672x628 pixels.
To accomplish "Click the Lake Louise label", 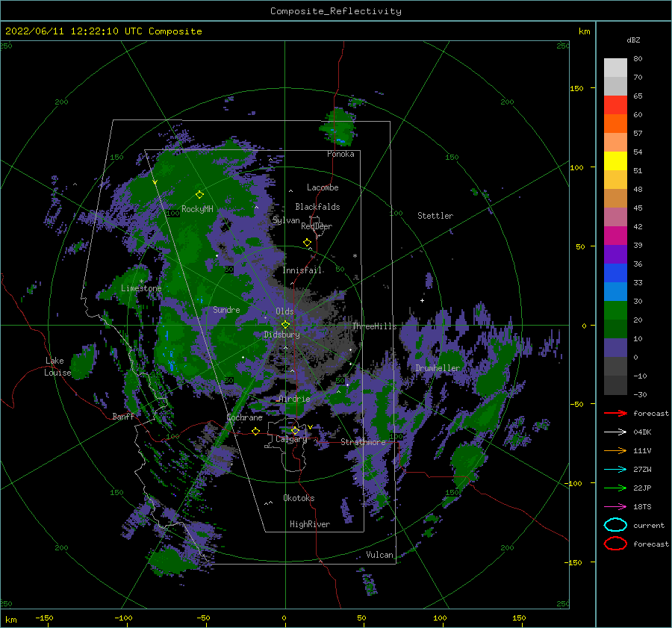I will [57, 367].
